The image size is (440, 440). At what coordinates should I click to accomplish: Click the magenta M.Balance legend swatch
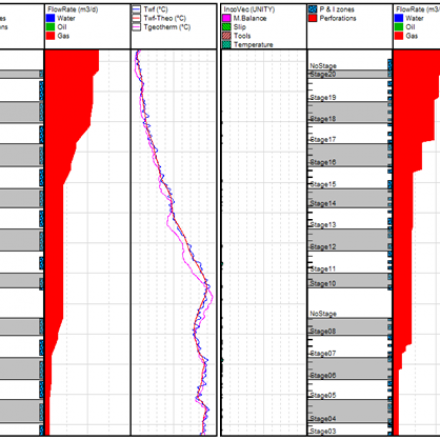pyautogui.click(x=227, y=18)
